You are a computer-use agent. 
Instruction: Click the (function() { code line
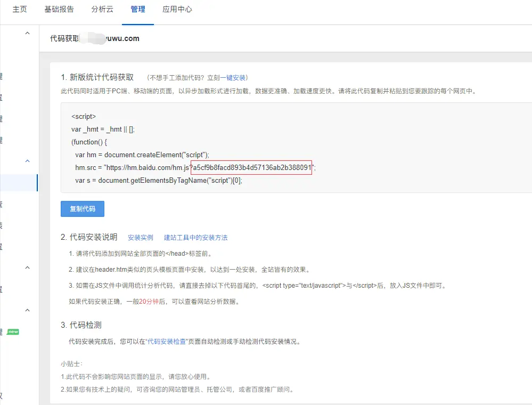pyautogui.click(x=89, y=142)
